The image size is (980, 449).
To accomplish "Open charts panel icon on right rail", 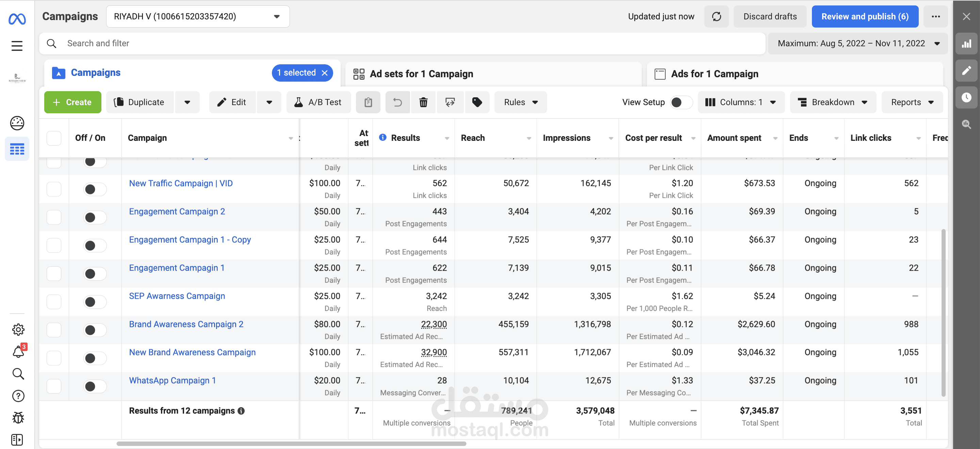I will click(x=966, y=44).
